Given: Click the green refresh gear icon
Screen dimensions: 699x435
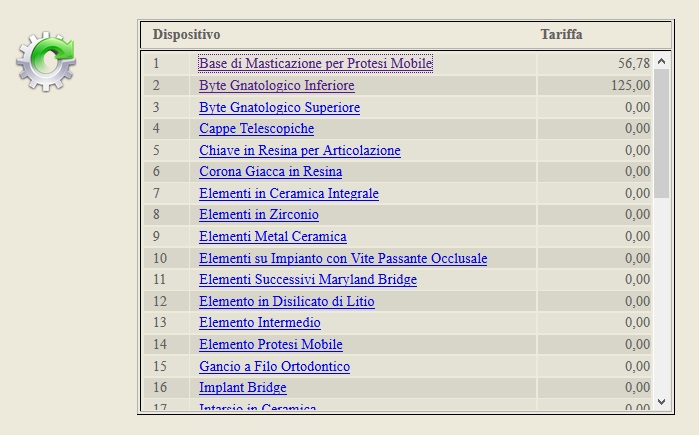Looking at the screenshot, I should click(x=46, y=61).
